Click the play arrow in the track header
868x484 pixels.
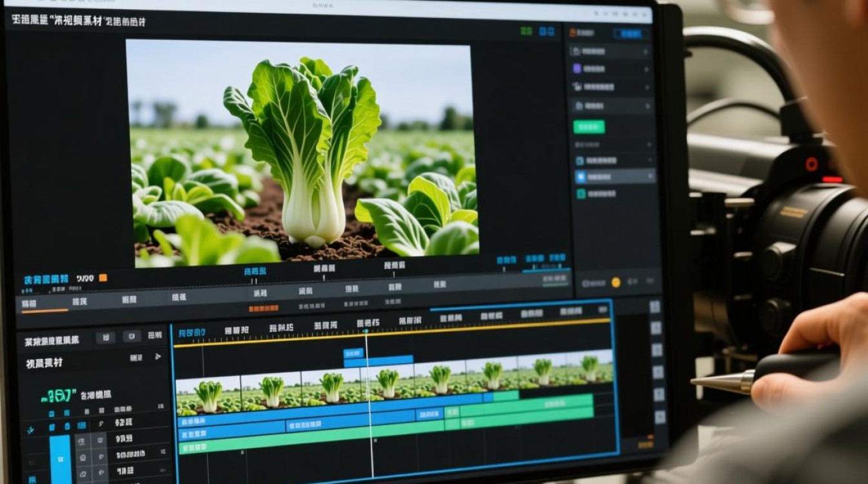(158, 357)
